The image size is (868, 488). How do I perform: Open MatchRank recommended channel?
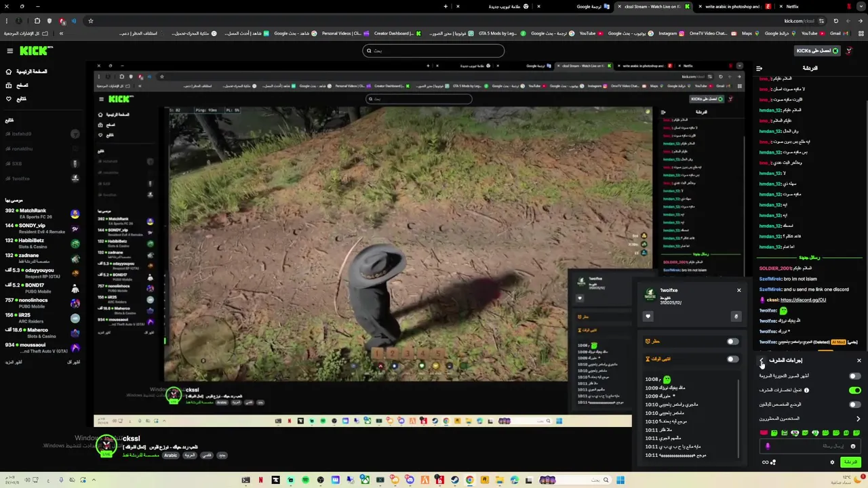42,213
